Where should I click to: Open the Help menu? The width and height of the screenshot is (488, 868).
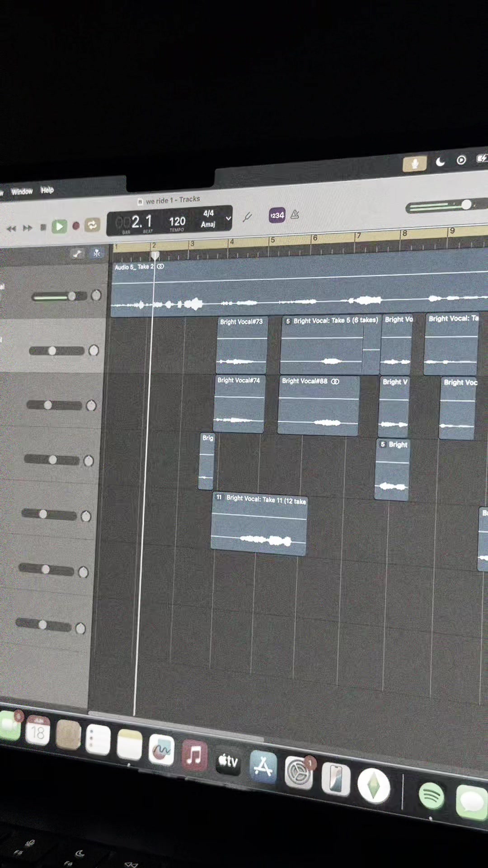coord(47,190)
